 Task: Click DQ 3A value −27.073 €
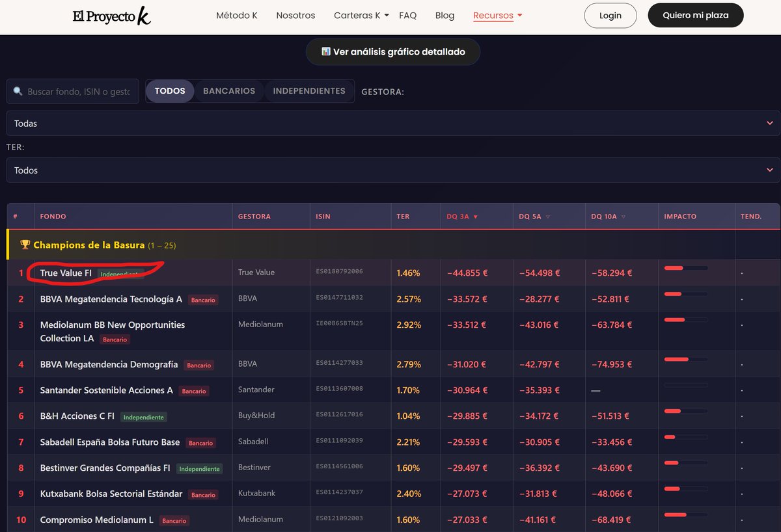[467, 494]
